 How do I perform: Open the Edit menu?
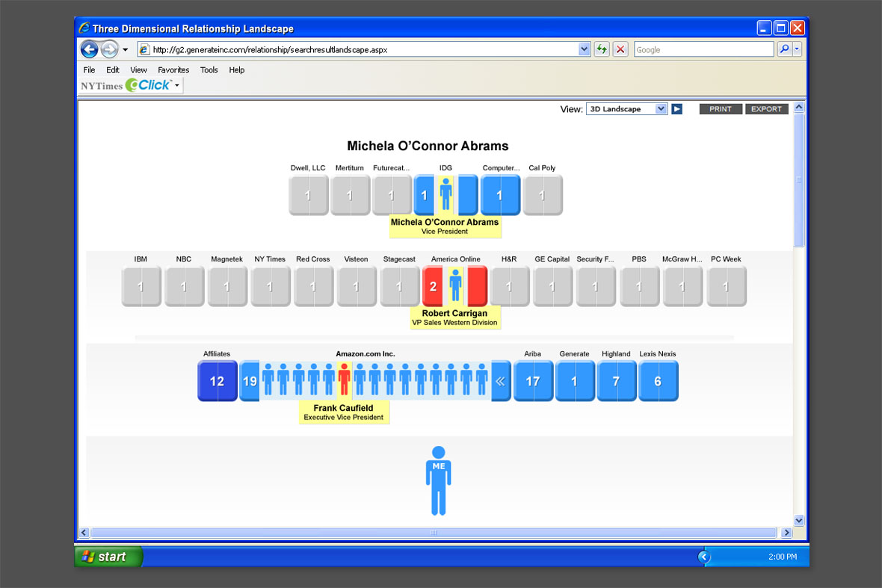(x=113, y=69)
